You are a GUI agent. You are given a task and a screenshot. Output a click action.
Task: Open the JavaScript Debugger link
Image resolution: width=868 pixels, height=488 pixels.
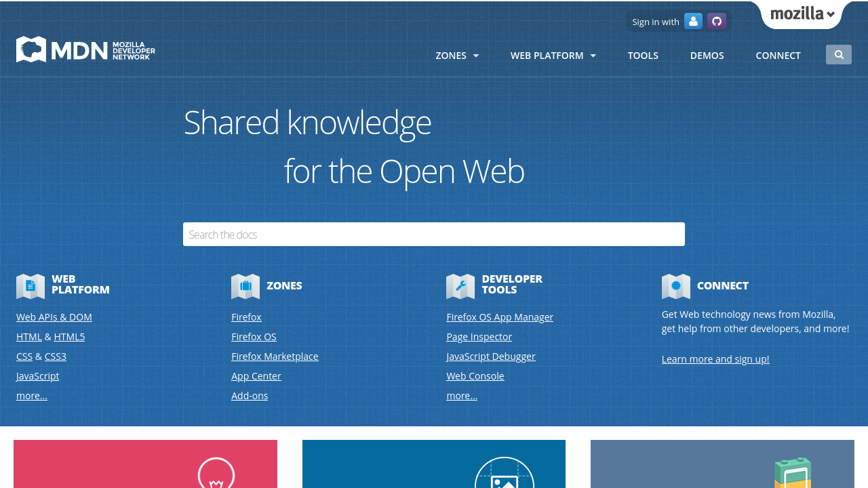(491, 357)
